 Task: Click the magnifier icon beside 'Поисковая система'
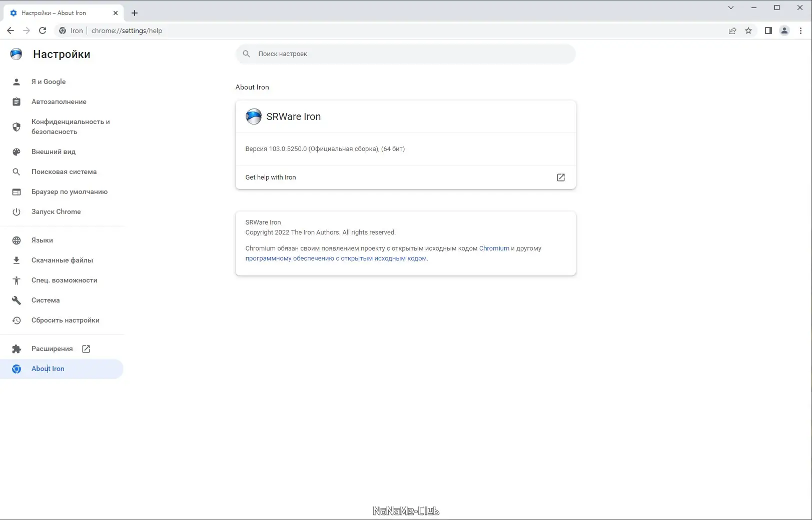[17, 171]
